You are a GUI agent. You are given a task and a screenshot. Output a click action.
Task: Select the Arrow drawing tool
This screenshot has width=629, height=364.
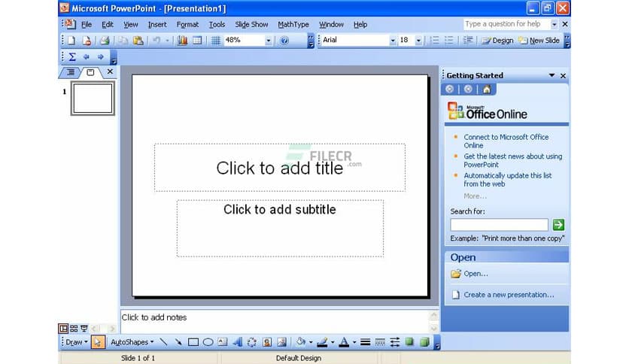[x=178, y=342]
